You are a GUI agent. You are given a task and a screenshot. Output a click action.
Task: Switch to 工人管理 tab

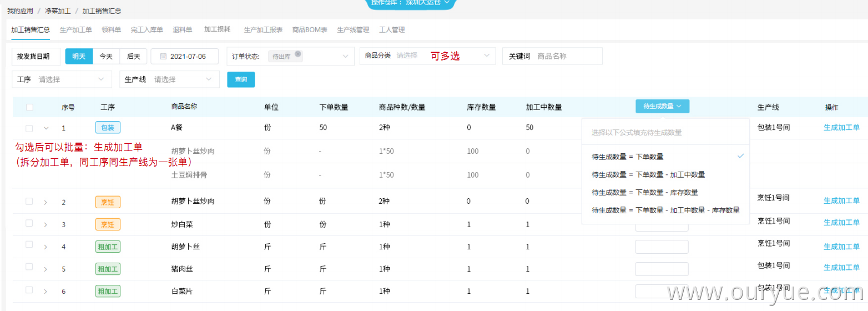coord(392,30)
